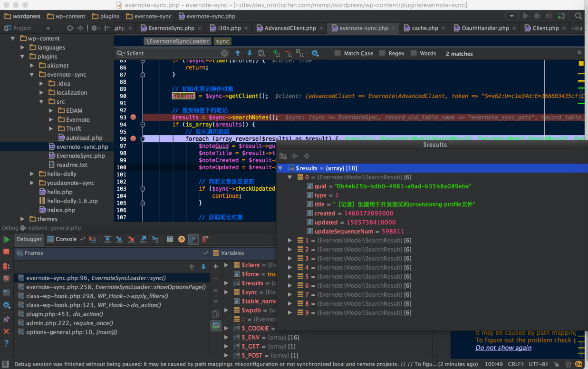The height and width of the screenshot is (369, 588).
Task: Click the Step Into blue arrow icon
Action: pyautogui.click(x=119, y=240)
